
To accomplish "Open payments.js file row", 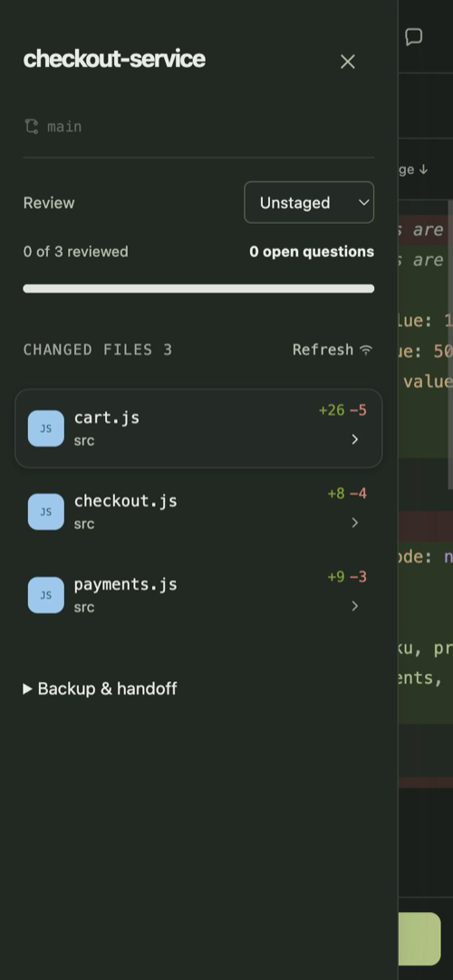I will coord(198,595).
